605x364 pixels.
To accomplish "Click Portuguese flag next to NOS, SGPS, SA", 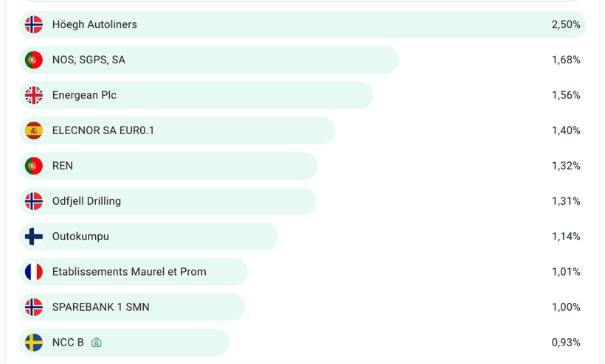I will coord(34,60).
